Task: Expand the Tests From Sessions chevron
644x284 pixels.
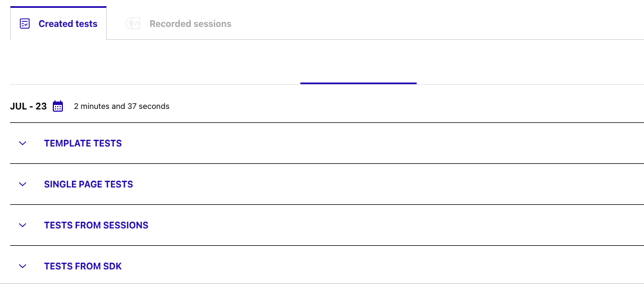Action: coord(22,225)
